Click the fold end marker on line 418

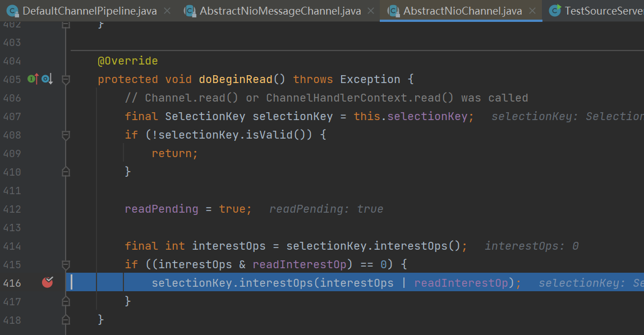[x=66, y=320]
